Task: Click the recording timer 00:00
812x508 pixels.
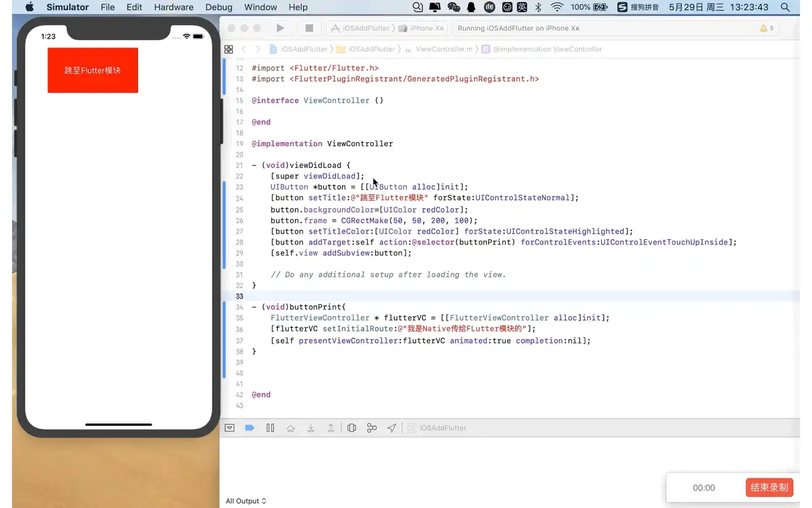Action: [x=704, y=488]
